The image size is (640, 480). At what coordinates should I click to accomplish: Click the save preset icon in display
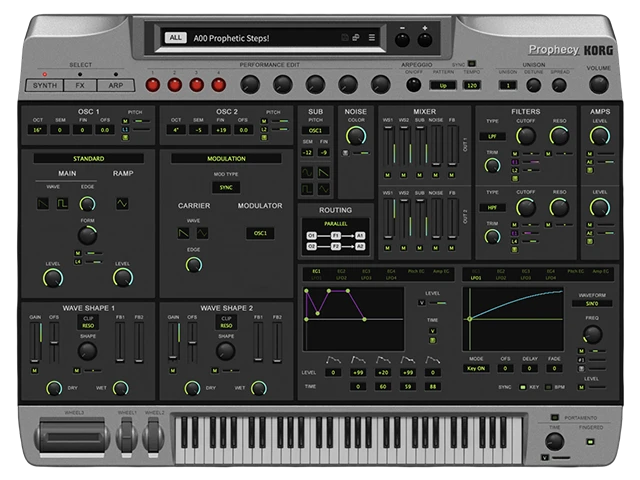(x=344, y=38)
